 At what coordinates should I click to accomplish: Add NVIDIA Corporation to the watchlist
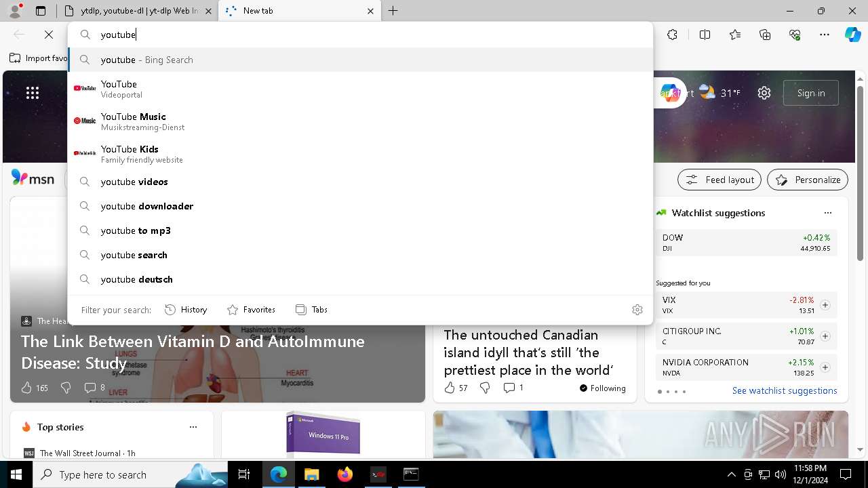point(825,367)
